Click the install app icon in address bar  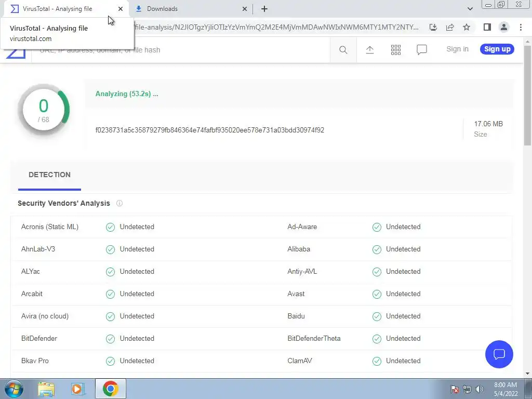pyautogui.click(x=433, y=27)
